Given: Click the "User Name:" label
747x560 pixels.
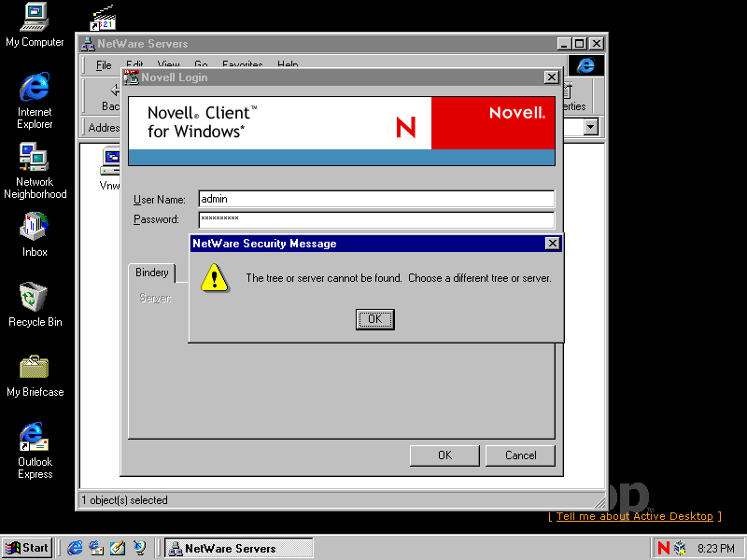Looking at the screenshot, I should coord(159,200).
